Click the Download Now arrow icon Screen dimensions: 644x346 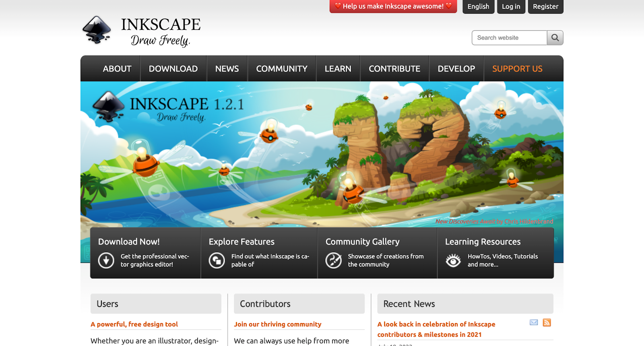point(106,260)
